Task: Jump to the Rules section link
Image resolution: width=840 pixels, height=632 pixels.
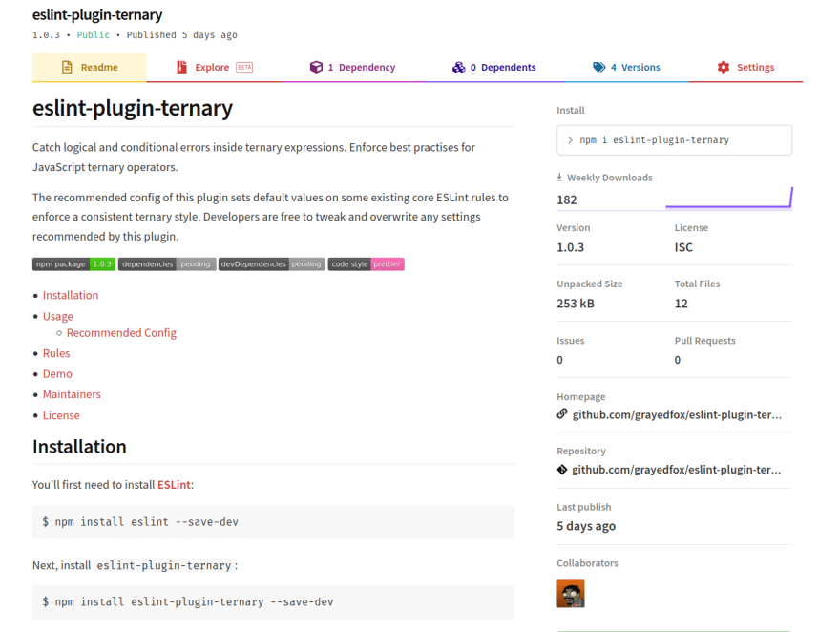Action: [x=56, y=353]
